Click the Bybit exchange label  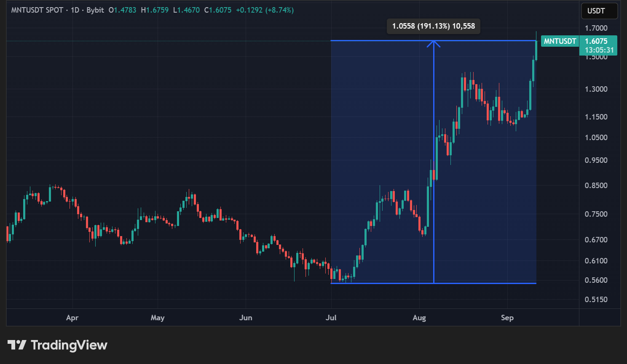click(95, 10)
